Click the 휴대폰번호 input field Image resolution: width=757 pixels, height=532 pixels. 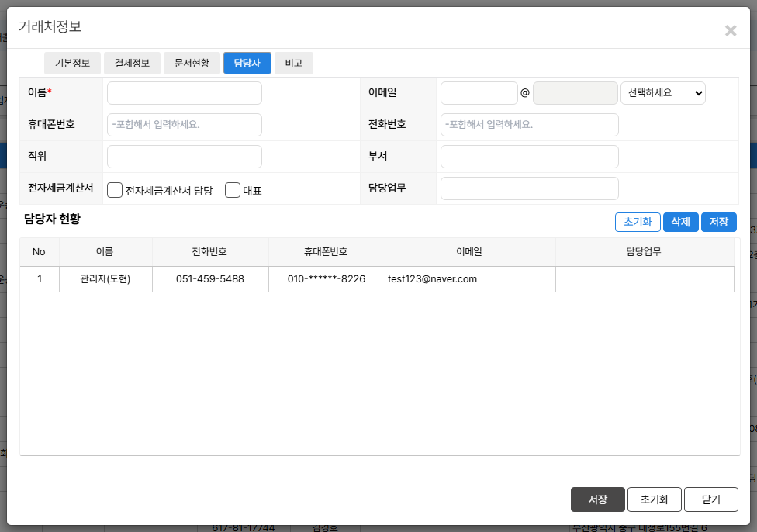point(185,125)
